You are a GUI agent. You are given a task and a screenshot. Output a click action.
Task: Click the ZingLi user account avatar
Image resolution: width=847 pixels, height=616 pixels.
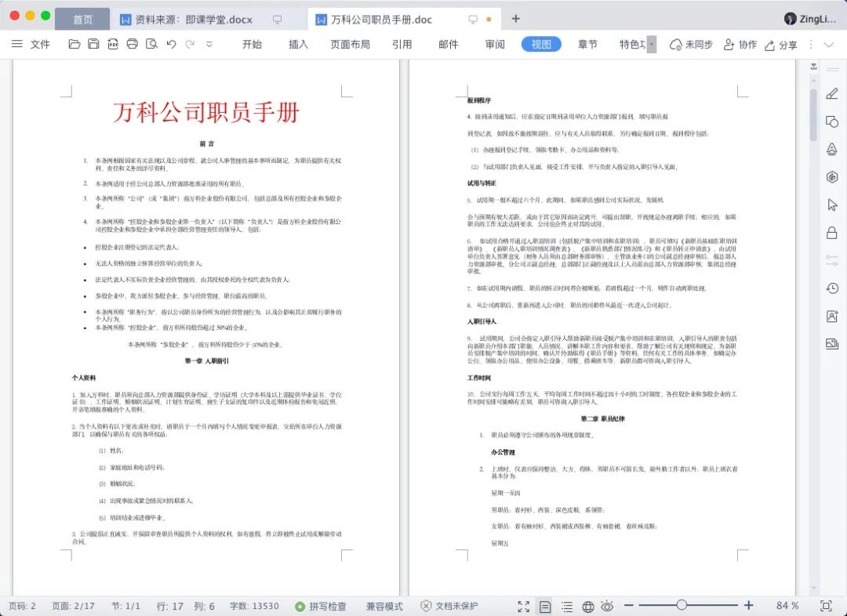coord(790,19)
